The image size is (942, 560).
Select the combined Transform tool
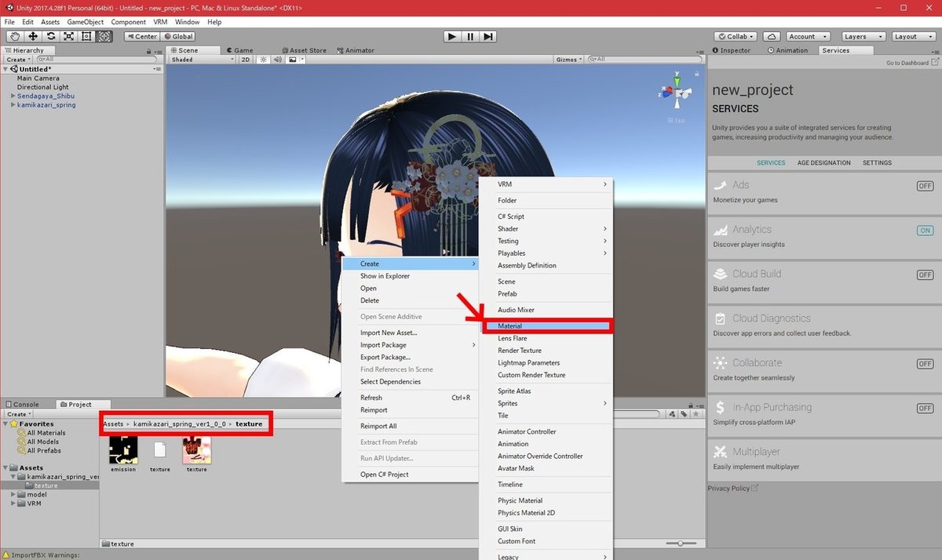104,36
